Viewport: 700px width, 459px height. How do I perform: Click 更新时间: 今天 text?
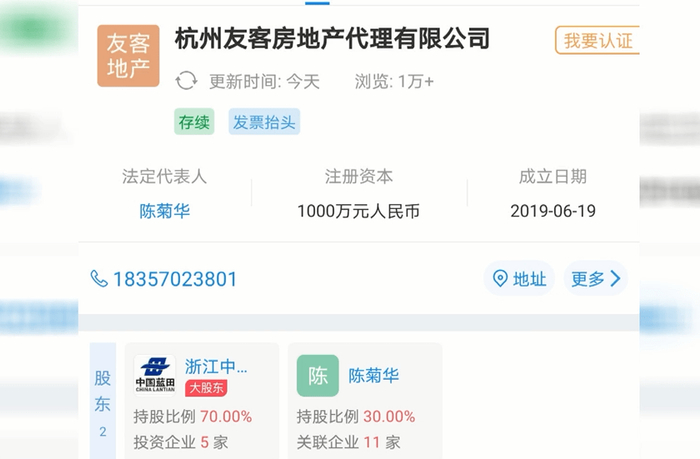(x=264, y=82)
